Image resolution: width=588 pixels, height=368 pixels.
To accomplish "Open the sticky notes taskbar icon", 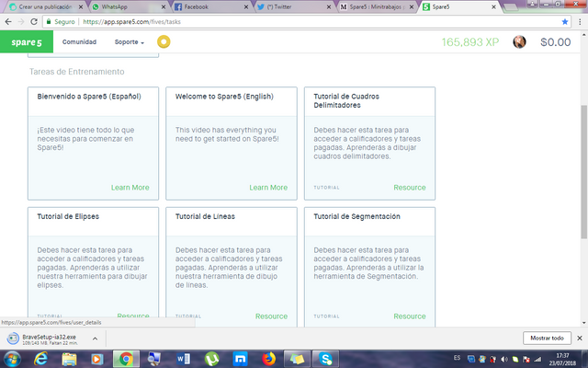I will coord(297,360).
